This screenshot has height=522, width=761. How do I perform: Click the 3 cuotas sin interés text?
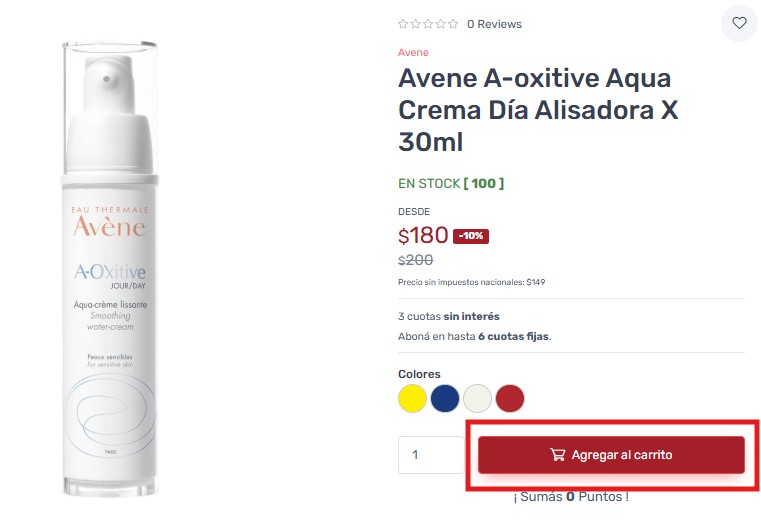(x=449, y=316)
